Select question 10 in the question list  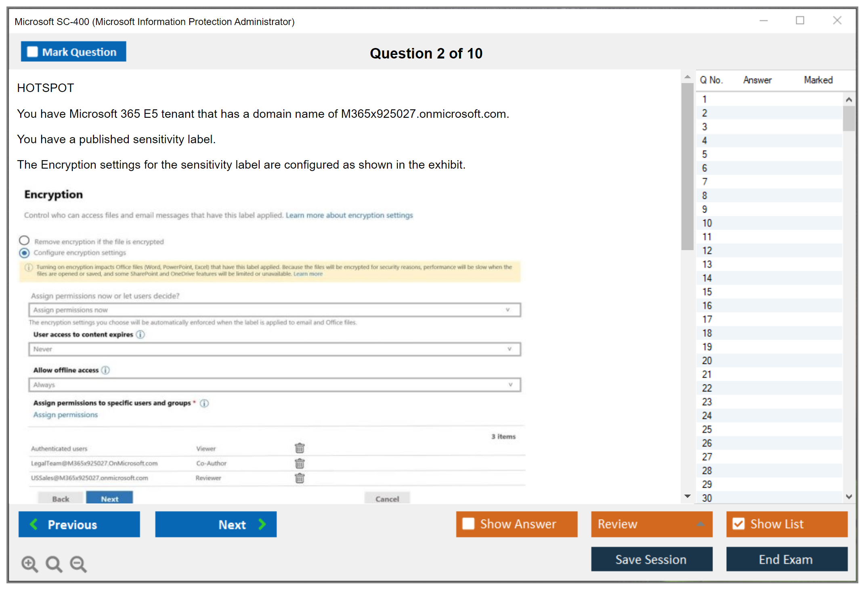coord(707,223)
